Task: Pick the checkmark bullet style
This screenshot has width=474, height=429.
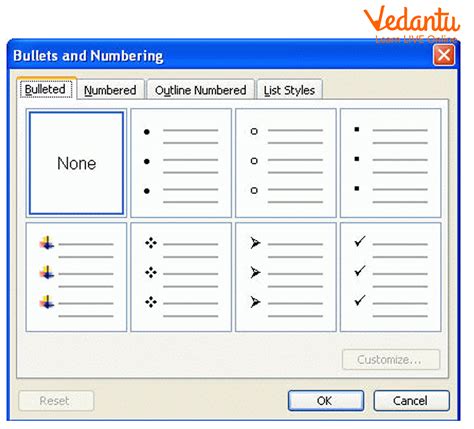Action: click(x=390, y=277)
